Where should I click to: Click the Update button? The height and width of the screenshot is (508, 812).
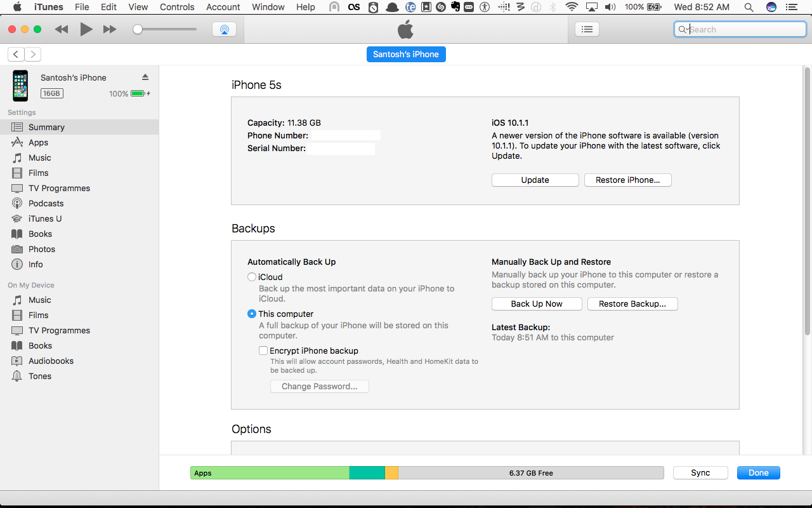tap(535, 180)
